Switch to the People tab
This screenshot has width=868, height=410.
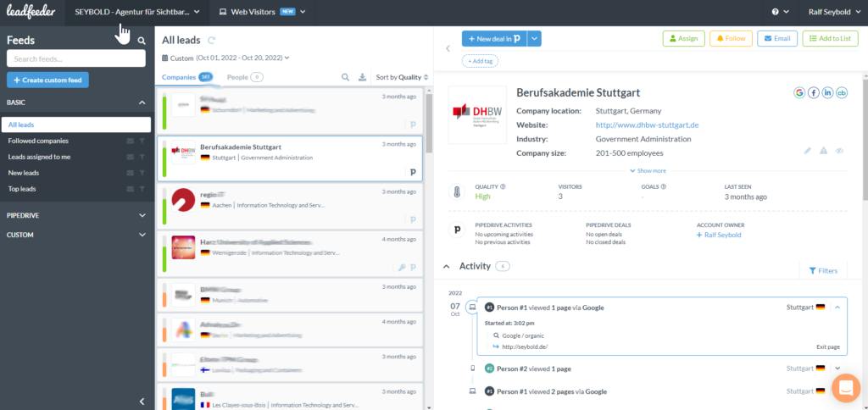pyautogui.click(x=244, y=77)
